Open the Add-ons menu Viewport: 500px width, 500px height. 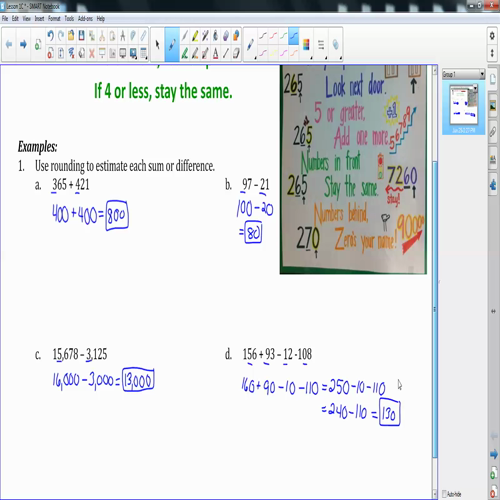pos(85,19)
